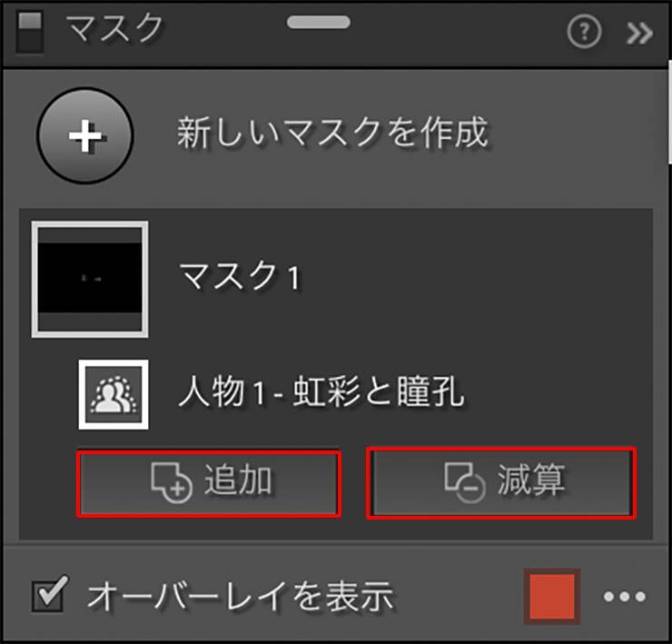
Task: Open the three dots overlay options menu
Action: click(x=625, y=597)
